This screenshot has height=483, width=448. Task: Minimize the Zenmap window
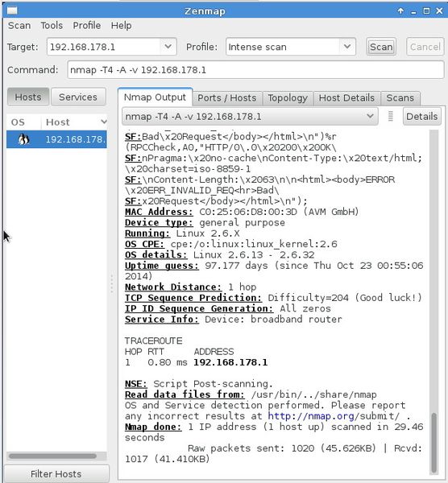413,11
